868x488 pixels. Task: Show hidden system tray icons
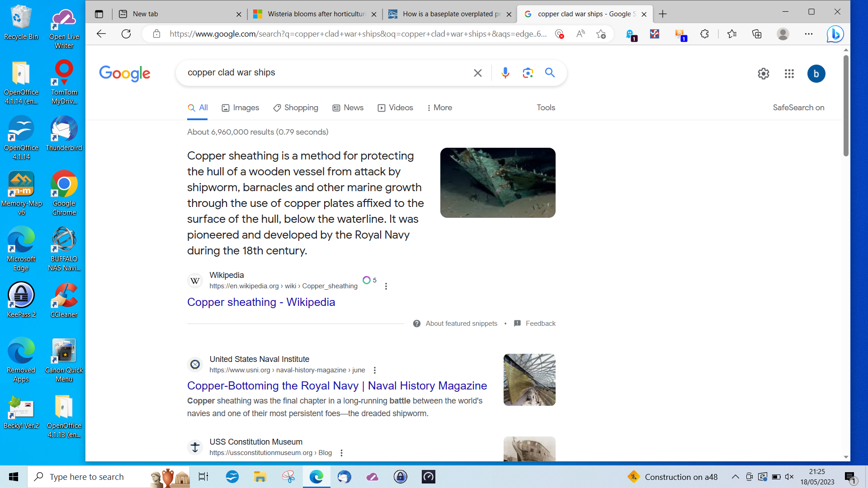tap(736, 477)
